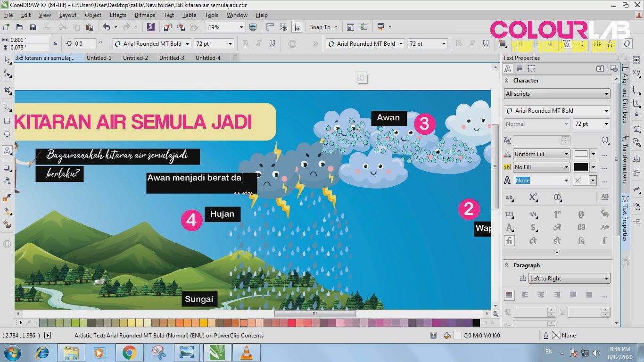Viewport: 644px width, 362px height.
Task: Open the Left to Right text direction dropdown
Action: (x=569, y=279)
